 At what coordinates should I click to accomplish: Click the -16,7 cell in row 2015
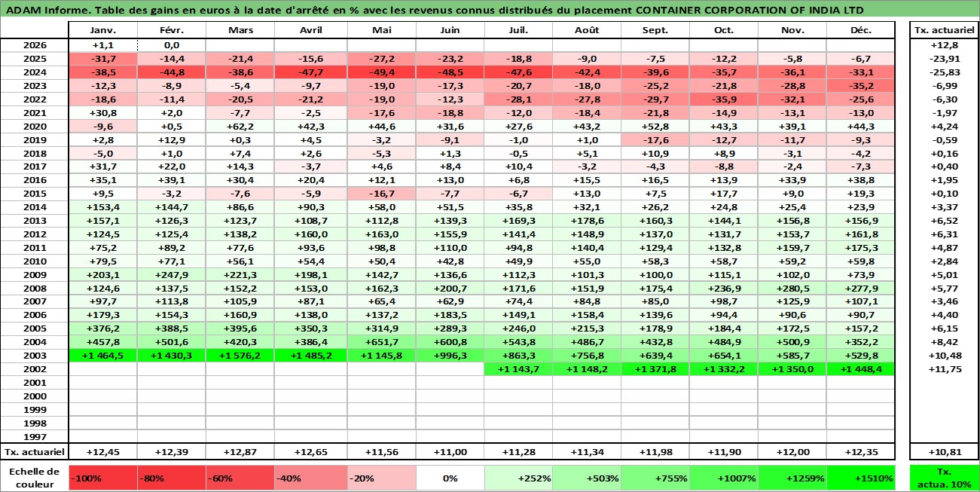(382, 194)
